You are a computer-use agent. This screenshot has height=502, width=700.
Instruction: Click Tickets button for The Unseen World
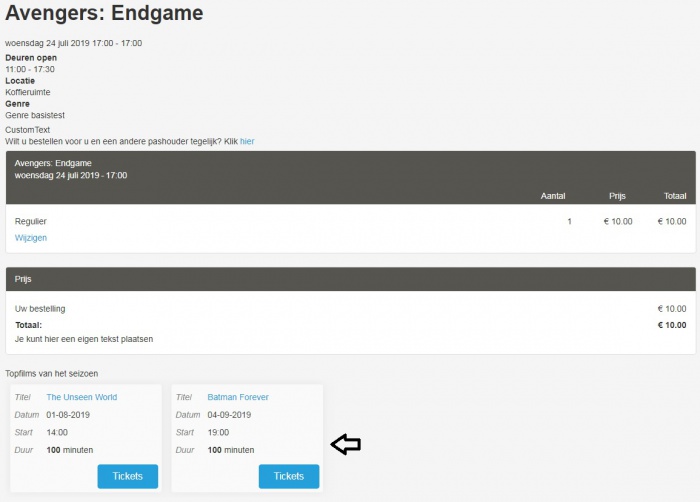(x=128, y=476)
